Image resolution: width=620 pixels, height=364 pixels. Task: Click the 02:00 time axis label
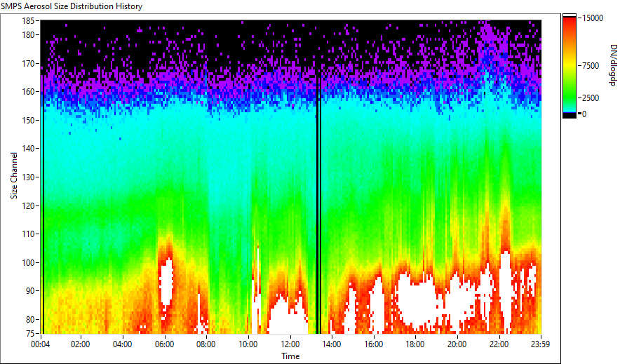[80, 344]
